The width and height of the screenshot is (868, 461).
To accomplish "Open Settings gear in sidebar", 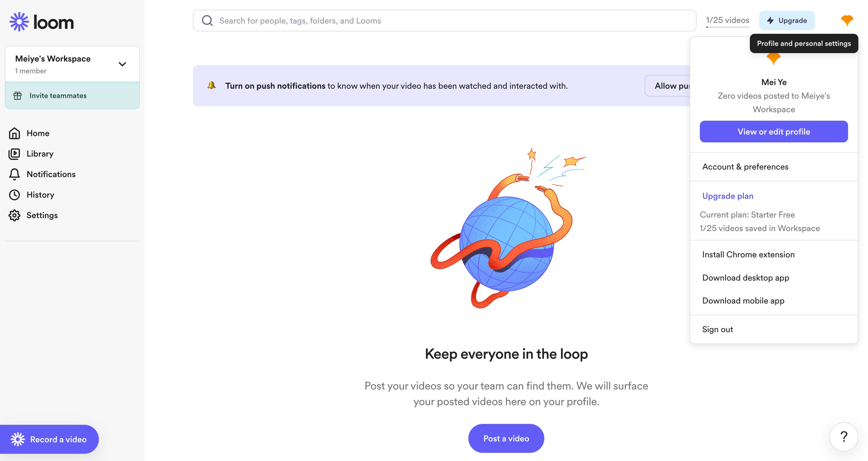I will tap(14, 215).
